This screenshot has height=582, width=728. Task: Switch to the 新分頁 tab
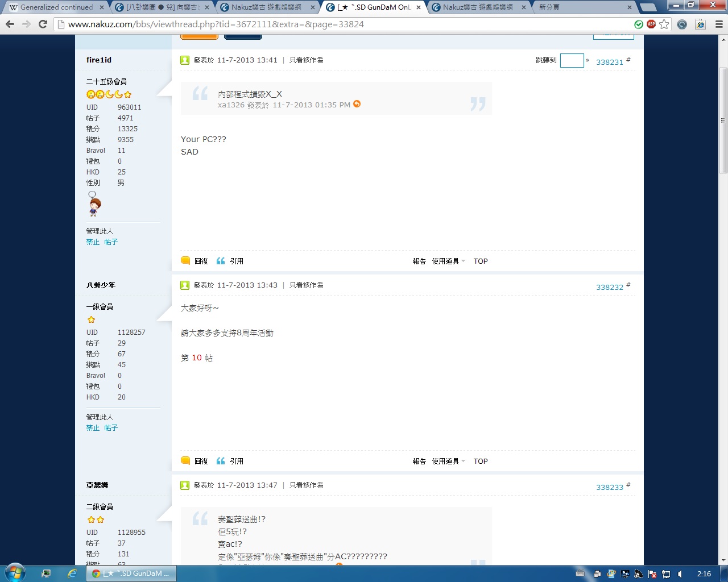pos(583,7)
